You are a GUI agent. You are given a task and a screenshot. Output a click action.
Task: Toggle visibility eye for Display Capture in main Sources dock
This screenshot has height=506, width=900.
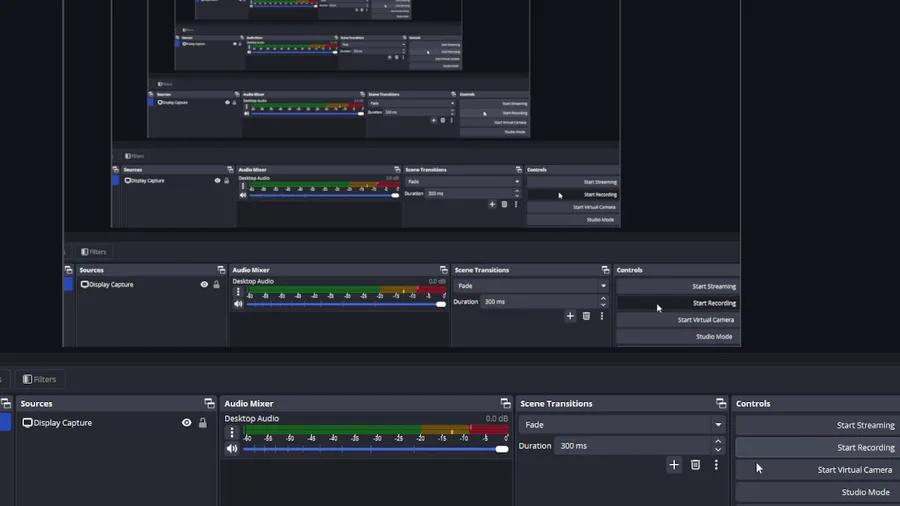(187, 423)
